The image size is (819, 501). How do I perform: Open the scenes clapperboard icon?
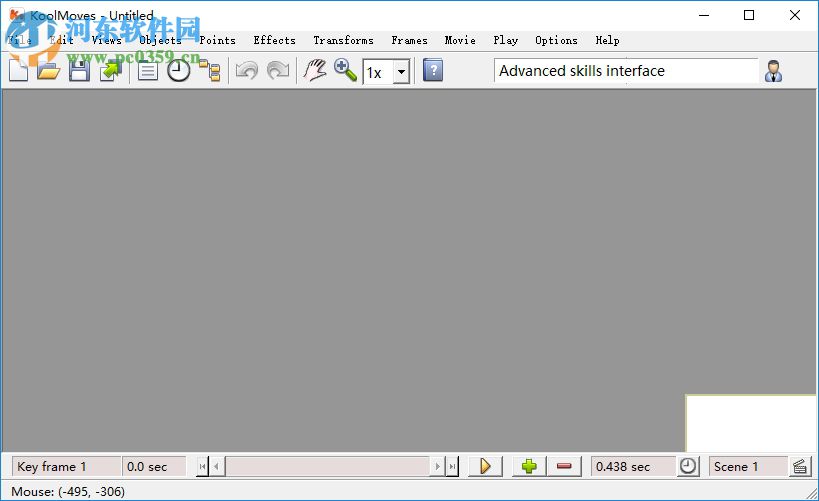[x=800, y=466]
